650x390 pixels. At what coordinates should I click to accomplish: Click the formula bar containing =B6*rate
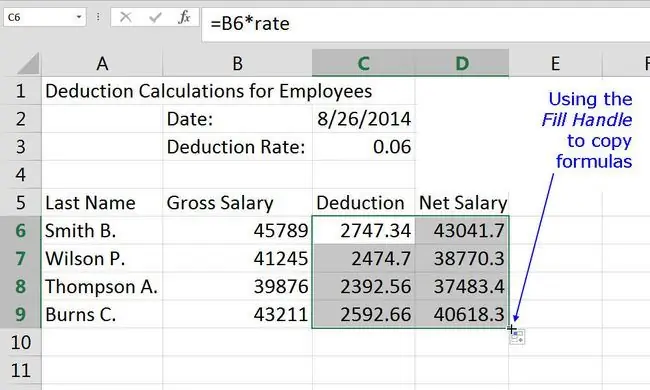[x=426, y=24]
